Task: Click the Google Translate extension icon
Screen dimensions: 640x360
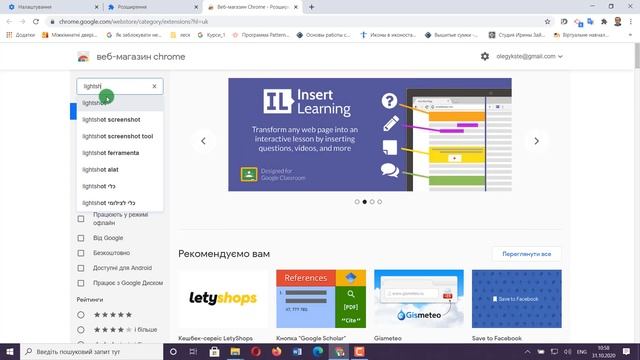Action: (590, 22)
